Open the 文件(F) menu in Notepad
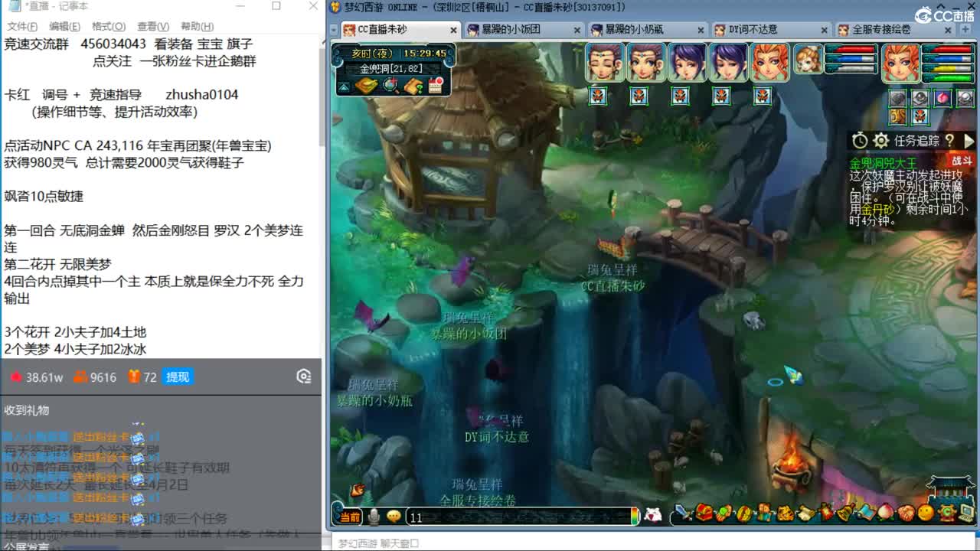This screenshot has height=551, width=980. point(22,26)
